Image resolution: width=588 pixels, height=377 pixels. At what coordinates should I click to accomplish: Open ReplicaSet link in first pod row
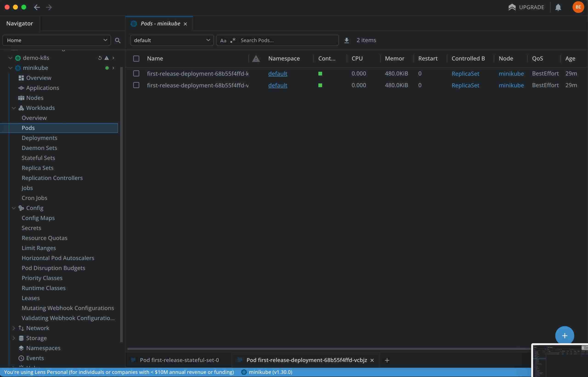pyautogui.click(x=465, y=74)
